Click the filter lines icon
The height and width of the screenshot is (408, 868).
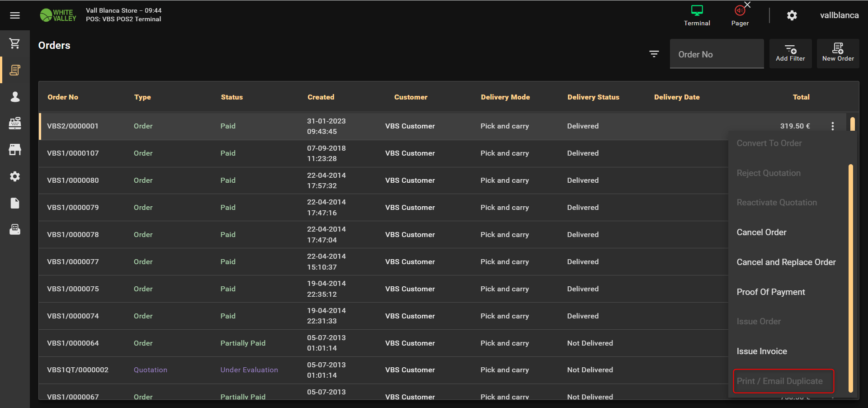[654, 54]
